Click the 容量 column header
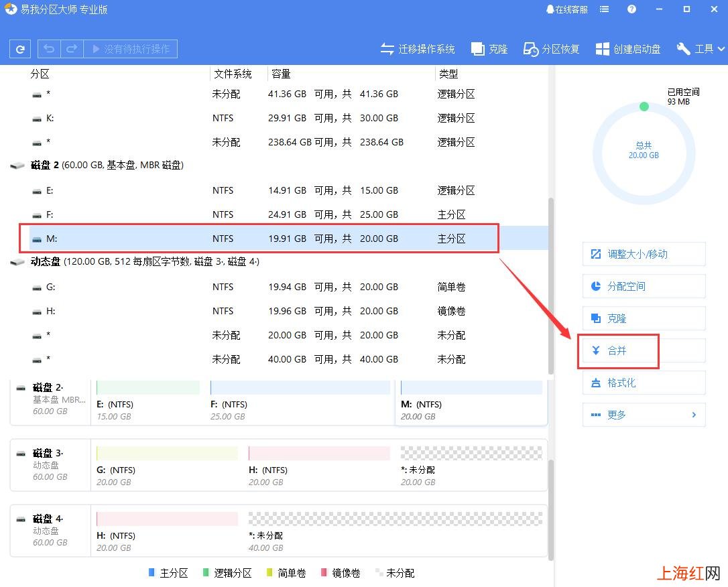The height and width of the screenshot is (587, 728). (281, 74)
